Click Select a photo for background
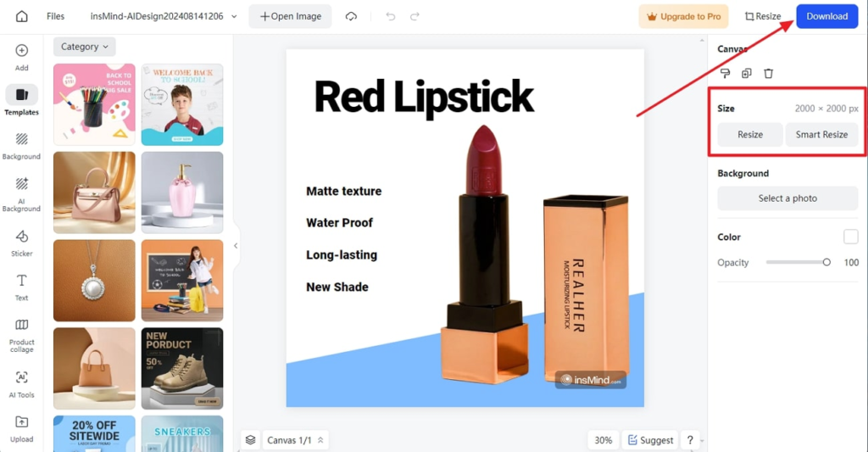Image resolution: width=868 pixels, height=452 pixels. pyautogui.click(x=787, y=198)
